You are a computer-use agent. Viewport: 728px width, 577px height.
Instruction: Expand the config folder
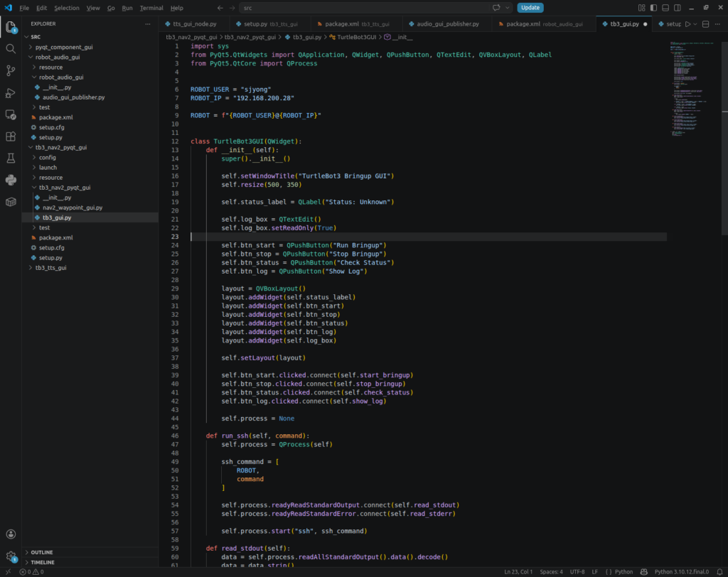point(48,157)
